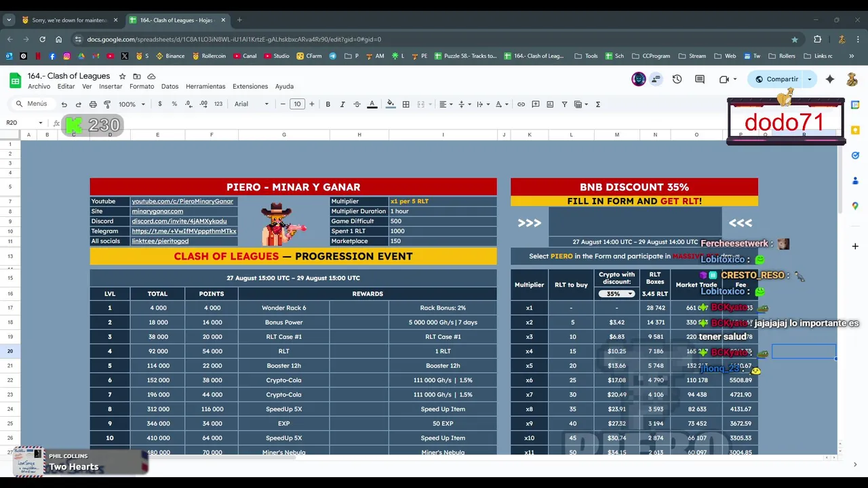Open the Archivo menu
This screenshot has height=488, width=868.
pos(39,87)
